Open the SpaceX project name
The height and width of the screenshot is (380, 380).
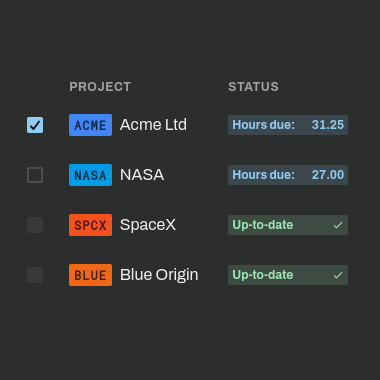tap(148, 225)
